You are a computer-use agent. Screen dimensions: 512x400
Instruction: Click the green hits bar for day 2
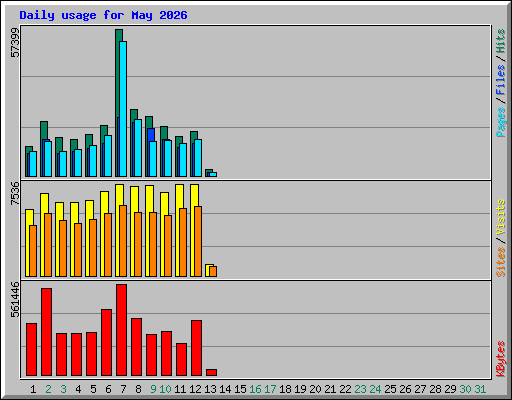(44, 130)
